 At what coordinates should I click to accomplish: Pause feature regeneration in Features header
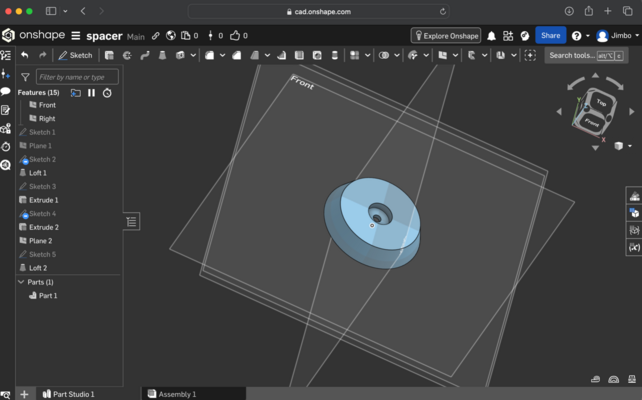click(91, 93)
